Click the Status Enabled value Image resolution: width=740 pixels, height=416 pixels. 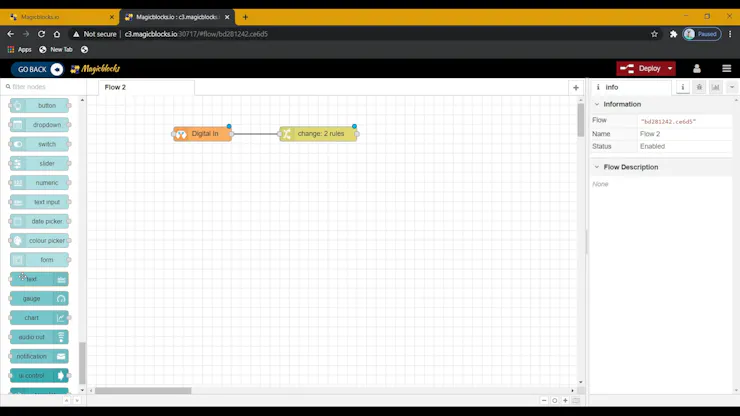pos(652,146)
